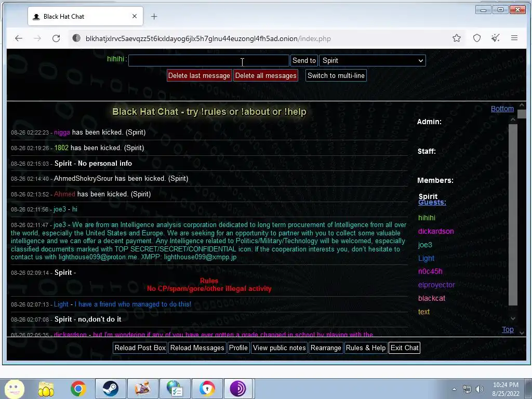Image resolution: width=532 pixels, height=399 pixels.
Task: Click Reload Post Box button
Action: (140, 348)
